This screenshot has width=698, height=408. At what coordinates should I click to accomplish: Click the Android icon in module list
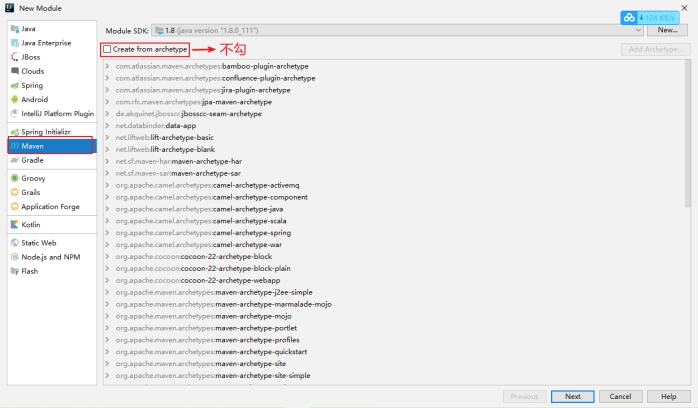pyautogui.click(x=14, y=99)
